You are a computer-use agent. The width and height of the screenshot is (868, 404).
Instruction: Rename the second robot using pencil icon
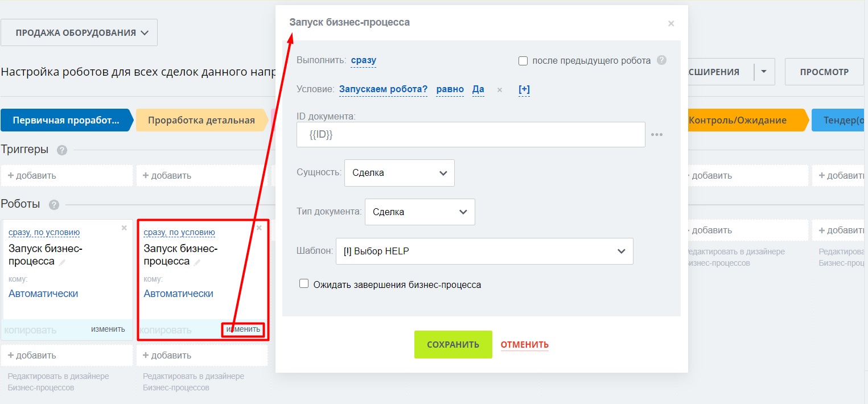click(x=198, y=262)
